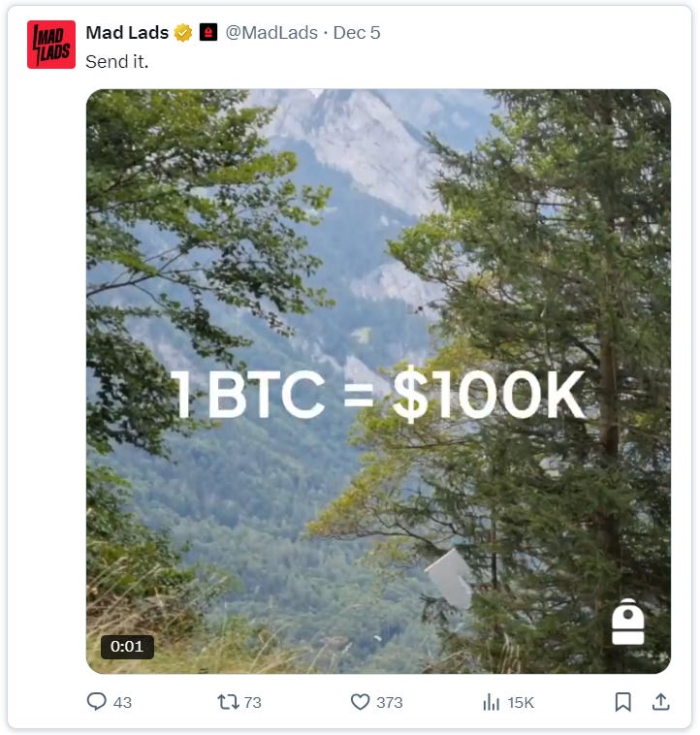700x735 pixels.
Task: Open the Dec 5 timestamp link
Action: pos(357,33)
